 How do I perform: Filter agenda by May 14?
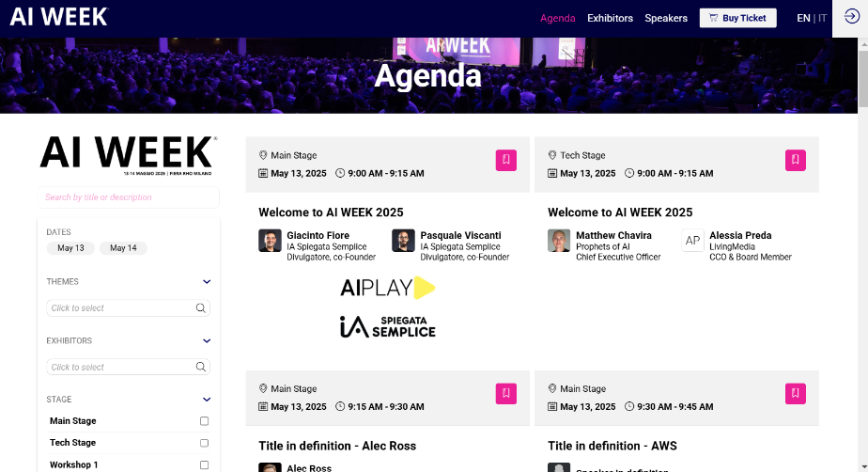pyautogui.click(x=123, y=247)
